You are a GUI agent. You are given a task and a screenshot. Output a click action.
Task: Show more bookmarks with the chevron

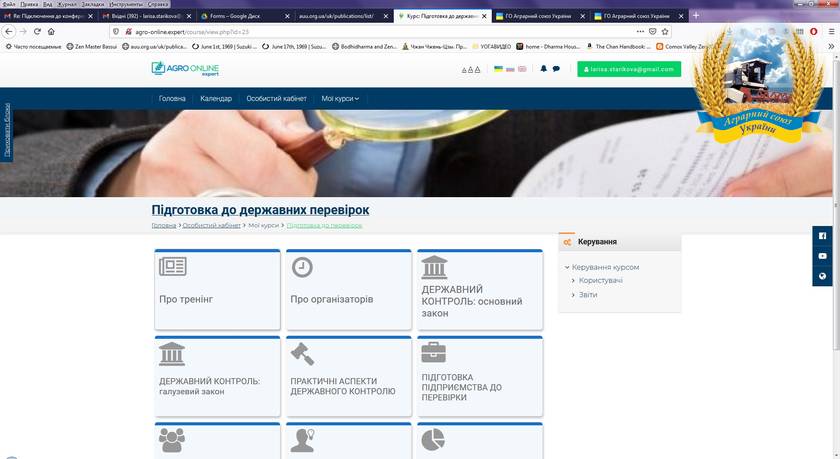click(831, 47)
